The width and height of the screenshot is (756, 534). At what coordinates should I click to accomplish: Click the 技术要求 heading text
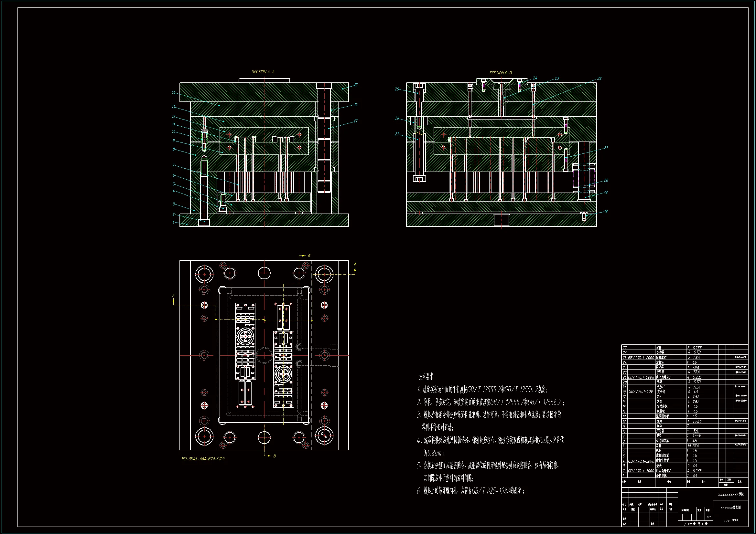(426, 377)
